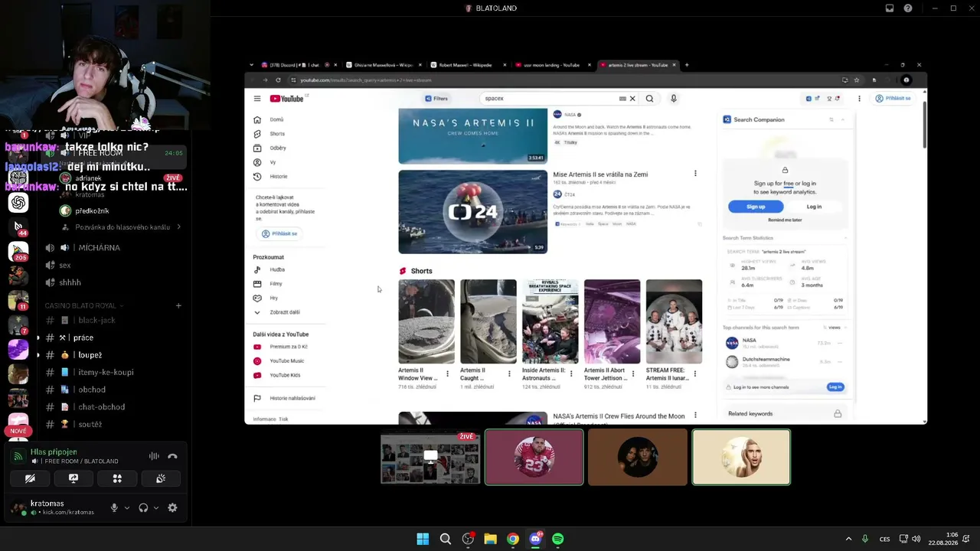980x551 pixels.
Task: Collapse the CASINO BLATO ROYAL category
Action: 84,305
